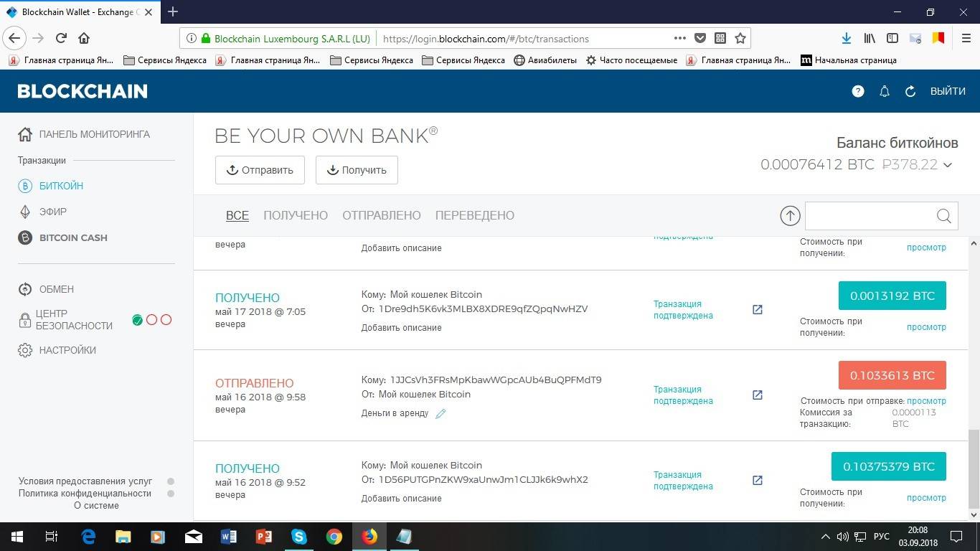Open the Firefox library icon

[870, 38]
